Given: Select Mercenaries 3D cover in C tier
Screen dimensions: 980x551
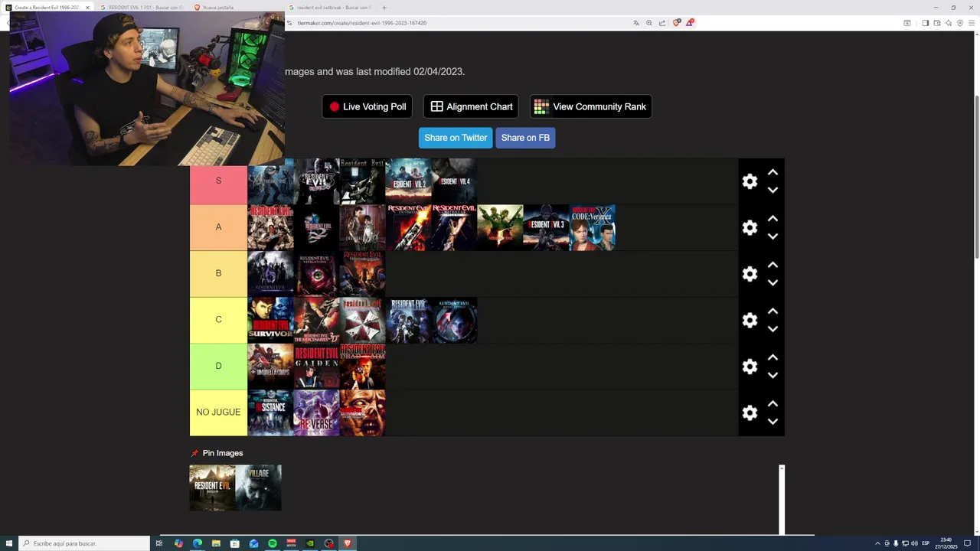Looking at the screenshot, I should [x=316, y=320].
